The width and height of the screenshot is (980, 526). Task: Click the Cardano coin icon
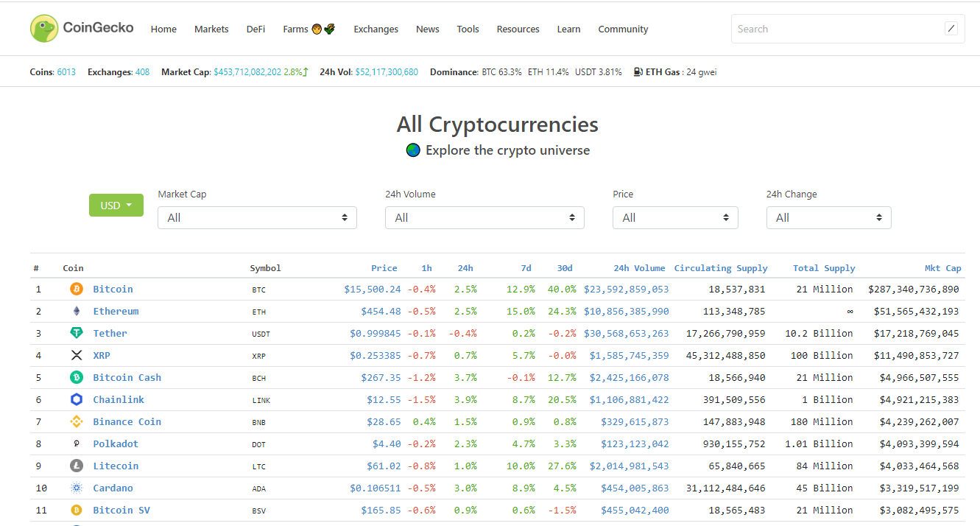(77, 488)
